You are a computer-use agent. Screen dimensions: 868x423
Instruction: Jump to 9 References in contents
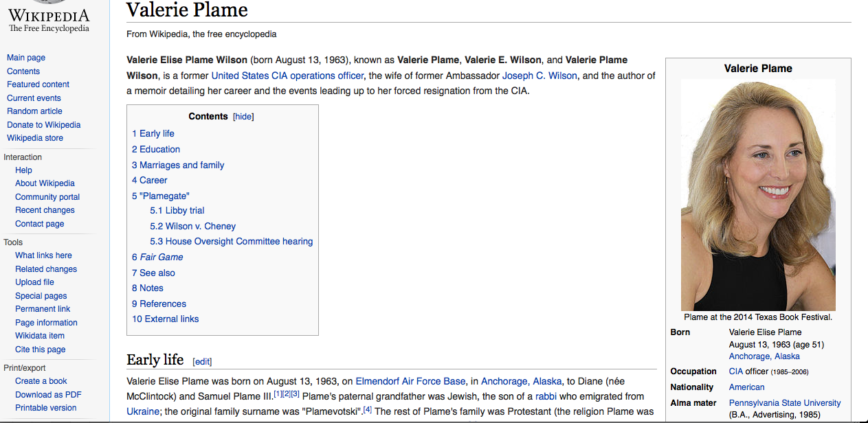(159, 304)
